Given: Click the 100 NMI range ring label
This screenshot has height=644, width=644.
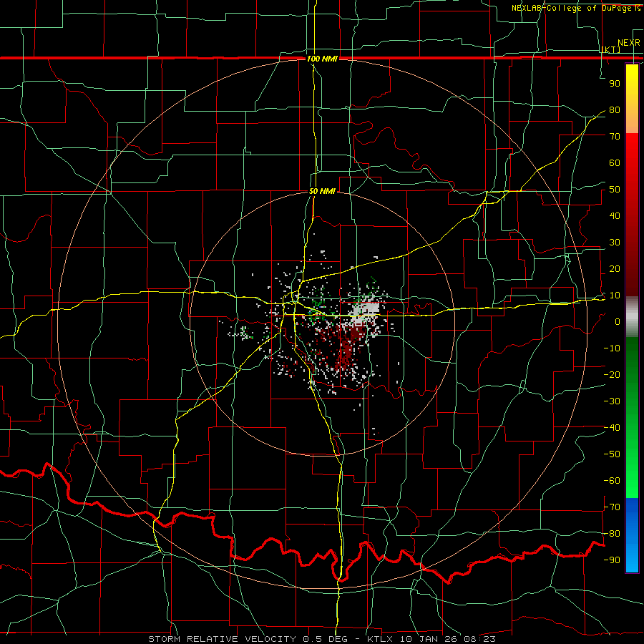Looking at the screenshot, I should [322, 59].
